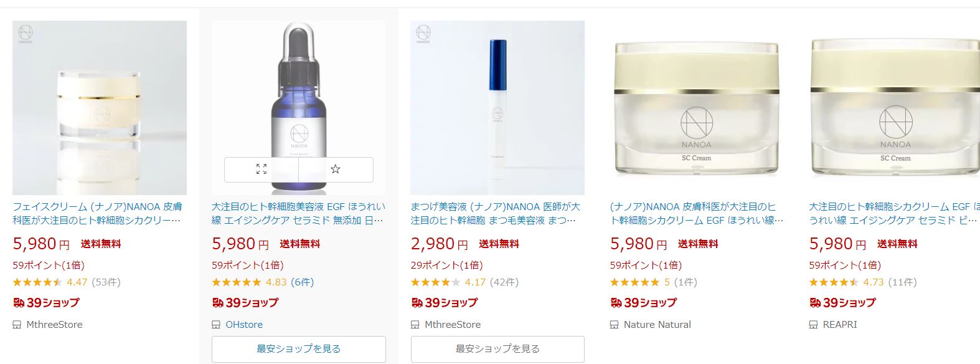Image resolution: width=980 pixels, height=364 pixels.
Task: Open the OHstore shop link
Action: [x=244, y=325]
